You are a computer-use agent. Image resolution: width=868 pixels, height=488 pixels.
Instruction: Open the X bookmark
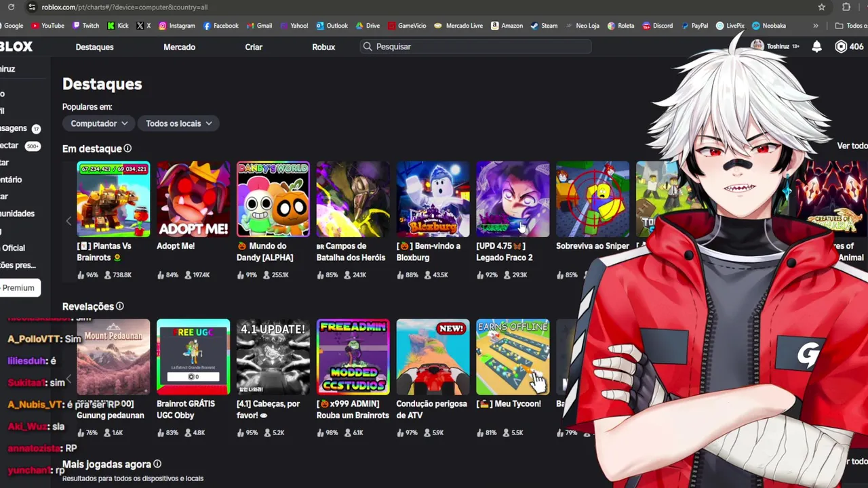click(x=144, y=26)
